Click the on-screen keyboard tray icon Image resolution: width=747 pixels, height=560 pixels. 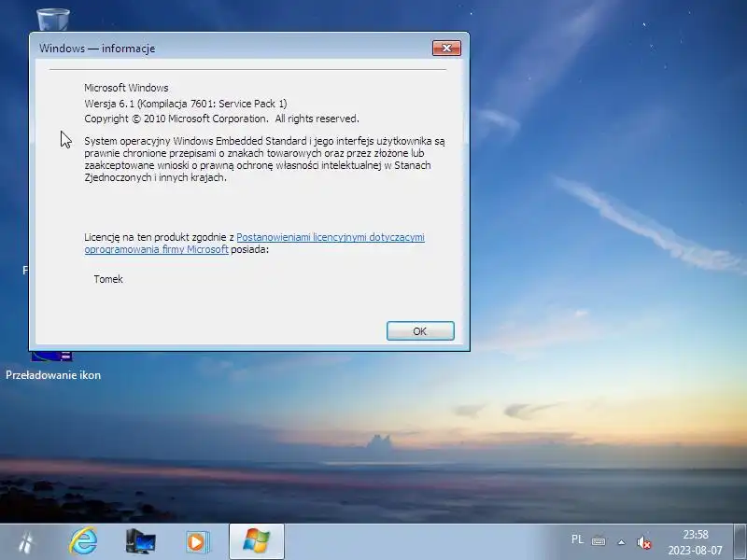599,541
